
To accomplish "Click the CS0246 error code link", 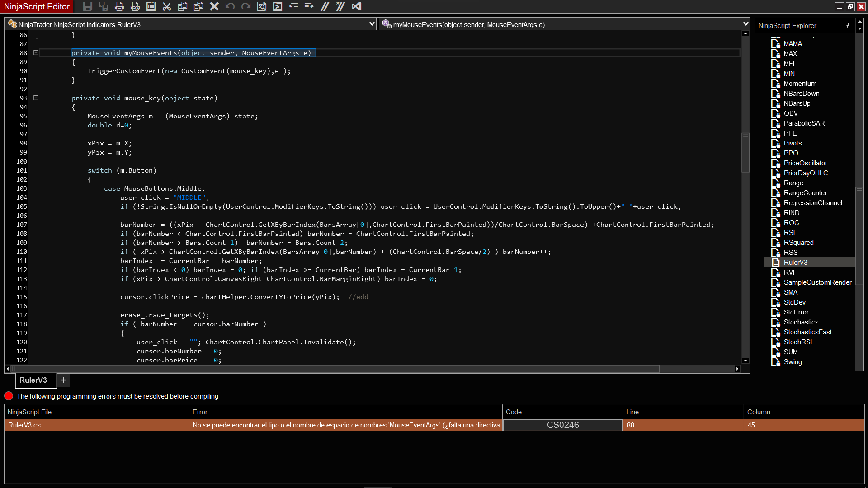I will pyautogui.click(x=563, y=425).
